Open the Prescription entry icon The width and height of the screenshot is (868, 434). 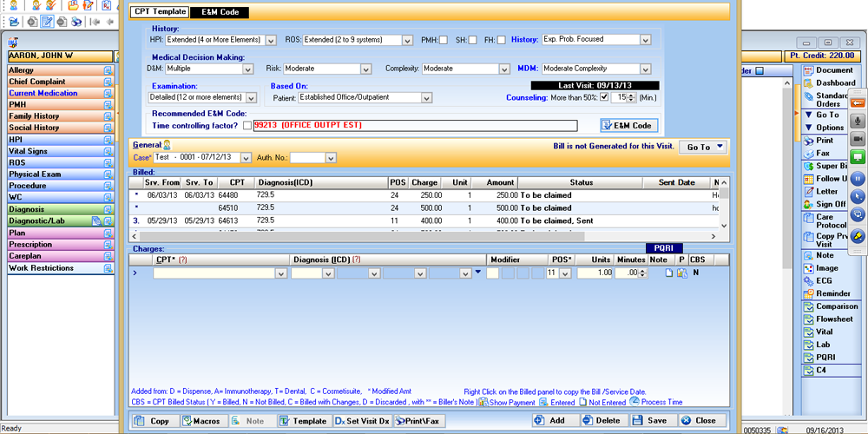[x=108, y=245]
